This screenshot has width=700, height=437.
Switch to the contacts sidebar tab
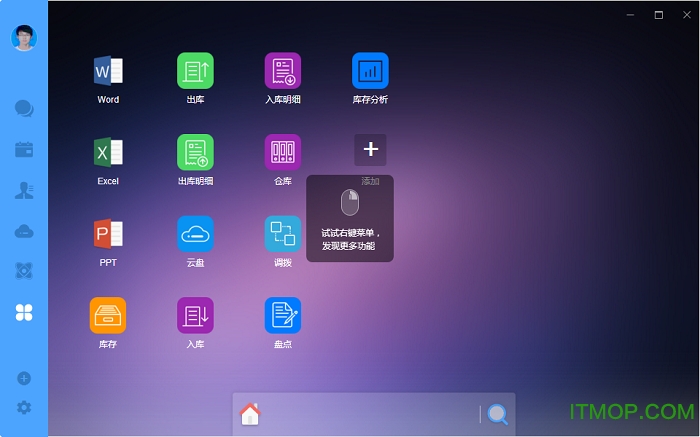tap(24, 190)
